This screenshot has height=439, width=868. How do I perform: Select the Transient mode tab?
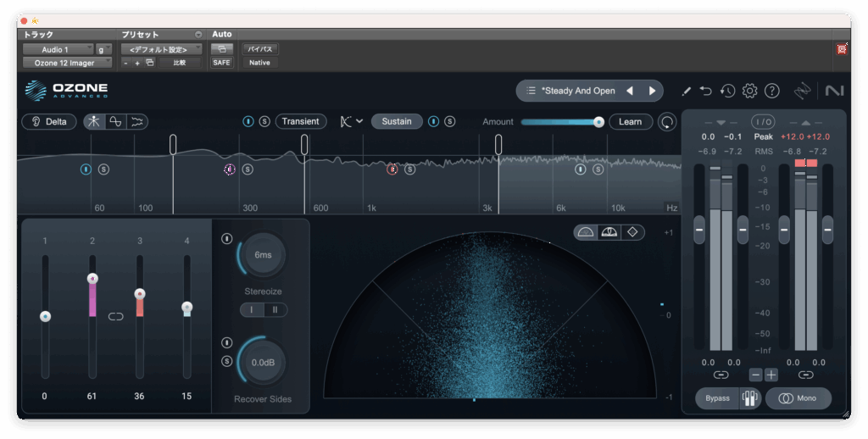300,121
